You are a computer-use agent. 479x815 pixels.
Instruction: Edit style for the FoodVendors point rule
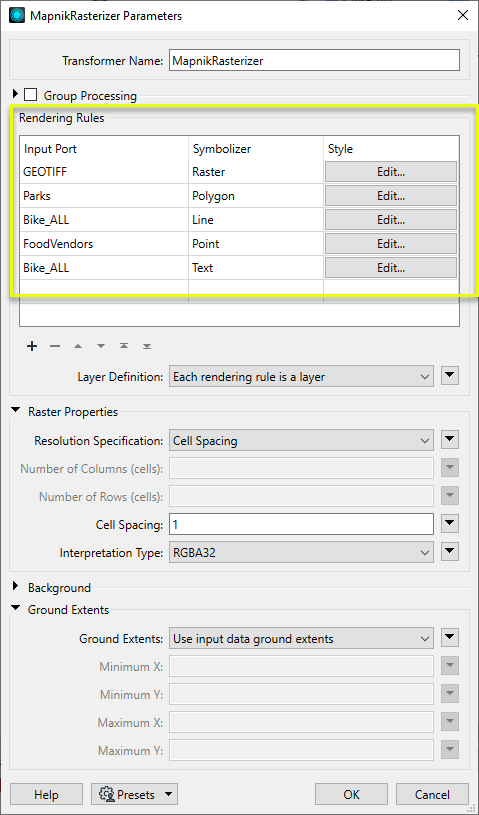391,244
